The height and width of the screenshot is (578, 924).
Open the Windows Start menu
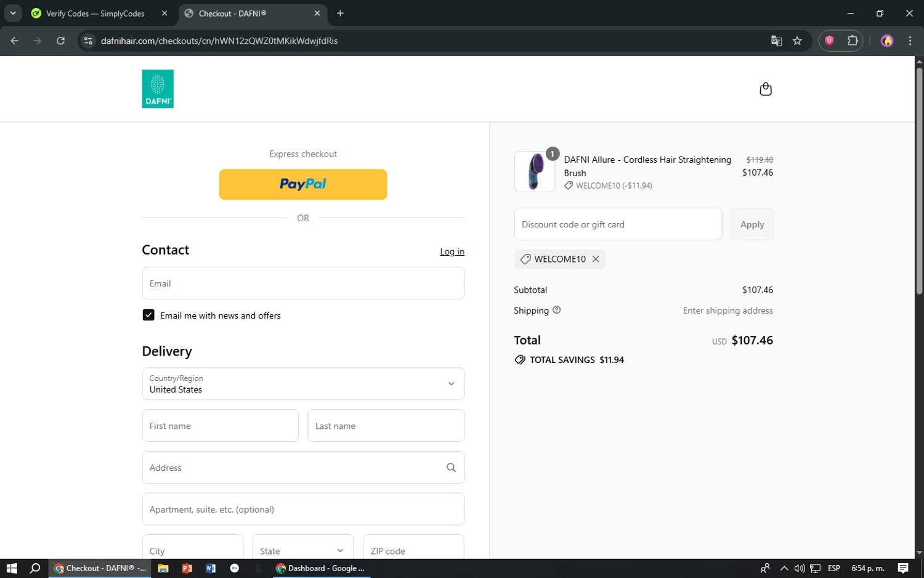point(12,568)
